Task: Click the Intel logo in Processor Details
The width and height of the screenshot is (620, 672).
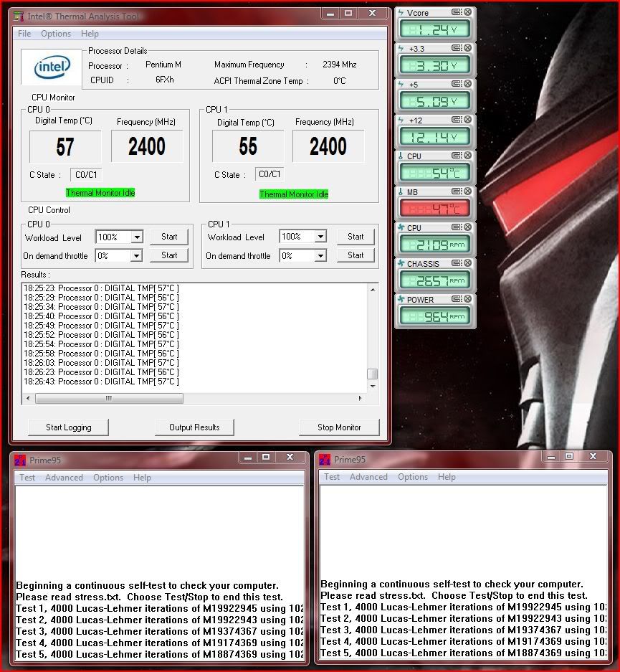Action: (52, 67)
